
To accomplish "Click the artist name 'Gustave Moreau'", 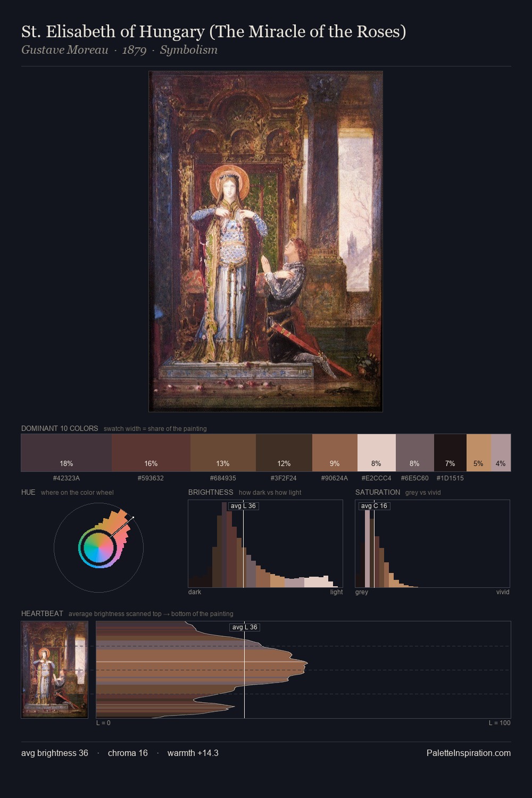I will 65,50.
